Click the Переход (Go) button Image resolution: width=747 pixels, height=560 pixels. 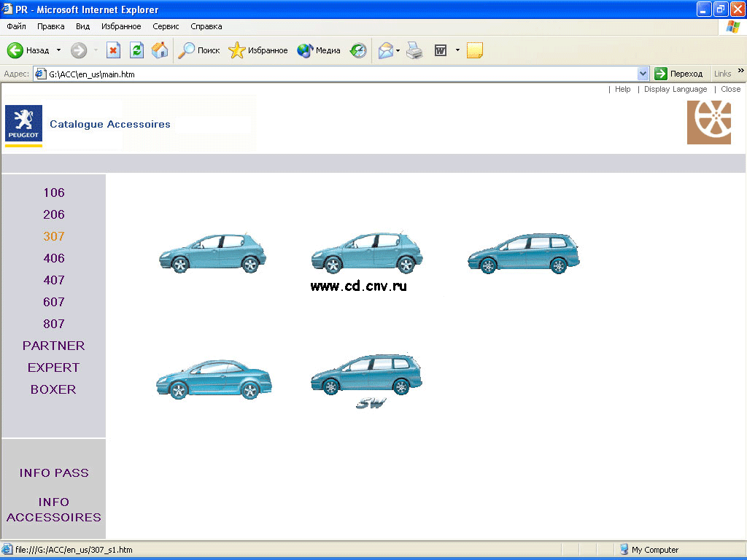pos(679,74)
